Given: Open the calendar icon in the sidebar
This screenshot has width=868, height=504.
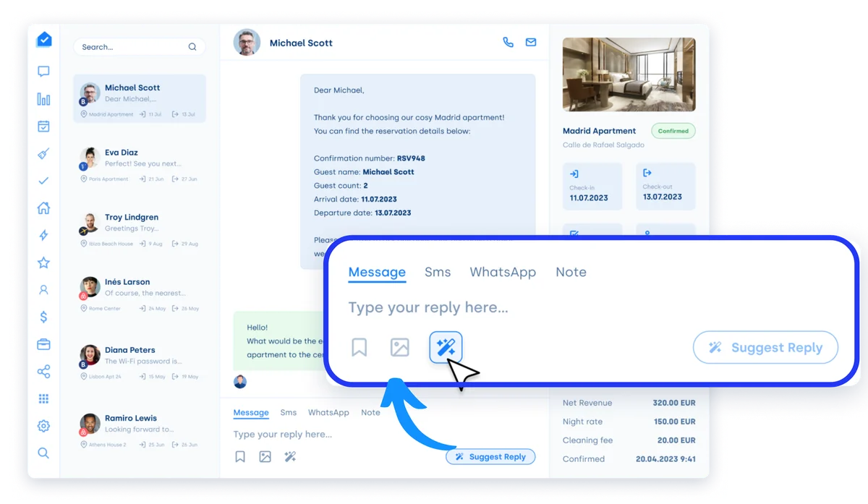Looking at the screenshot, I should pyautogui.click(x=43, y=127).
